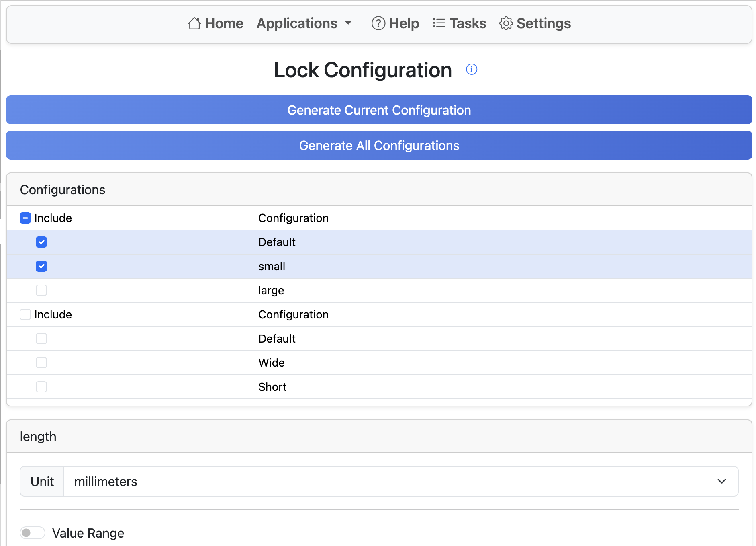
Task: Uncheck the Default configuration
Action: pos(41,242)
